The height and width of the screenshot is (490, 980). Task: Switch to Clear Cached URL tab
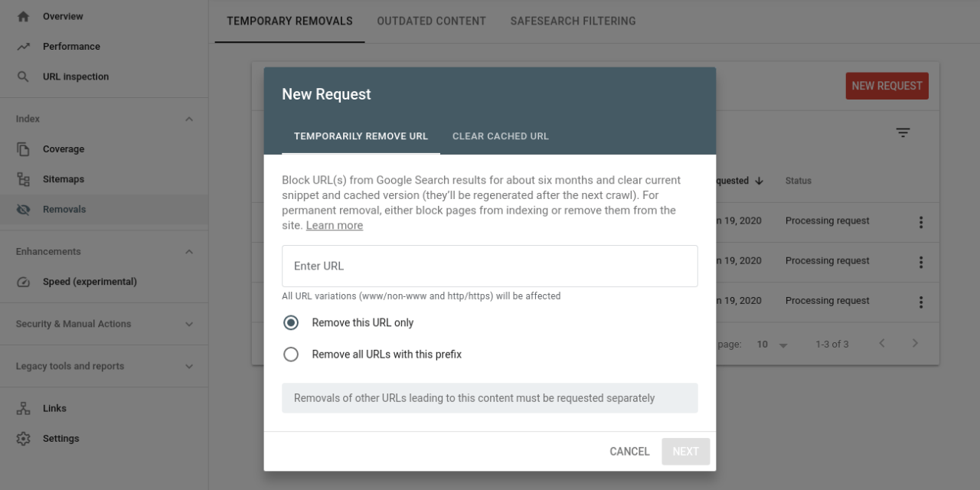point(500,136)
